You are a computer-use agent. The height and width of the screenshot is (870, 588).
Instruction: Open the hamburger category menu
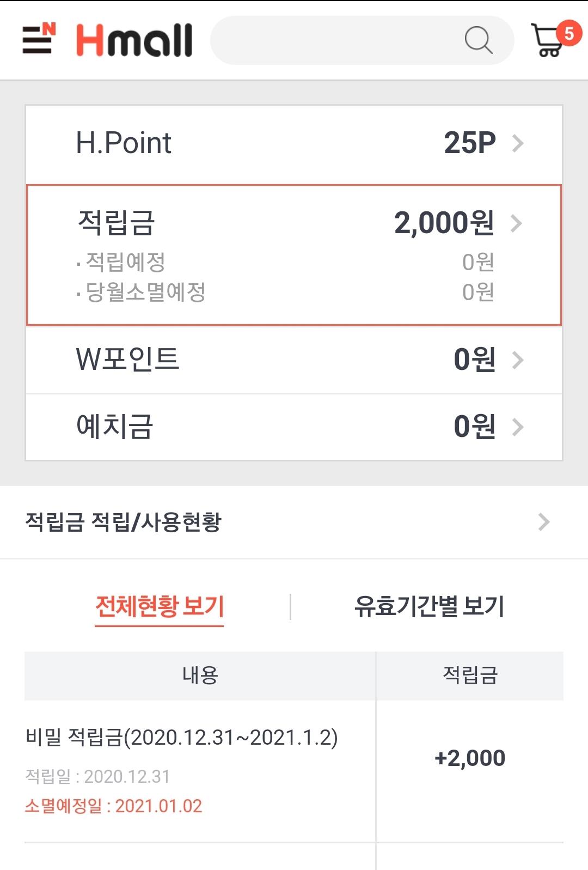[39, 39]
